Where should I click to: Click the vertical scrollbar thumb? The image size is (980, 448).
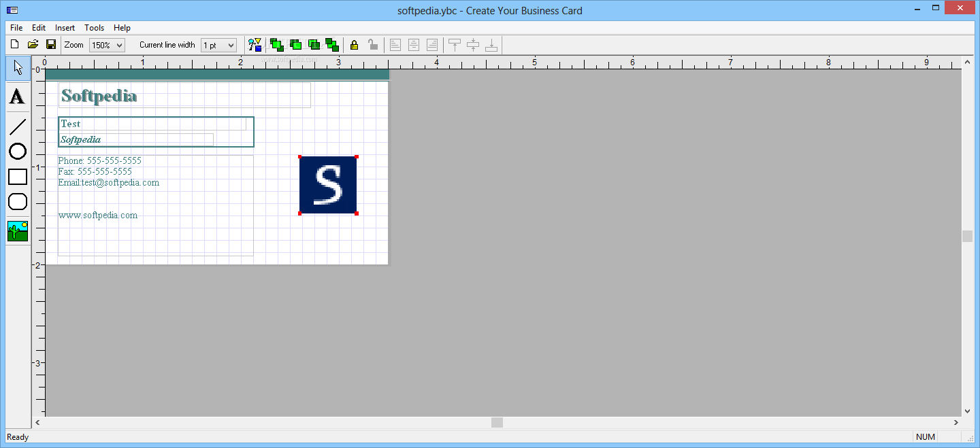click(x=967, y=237)
